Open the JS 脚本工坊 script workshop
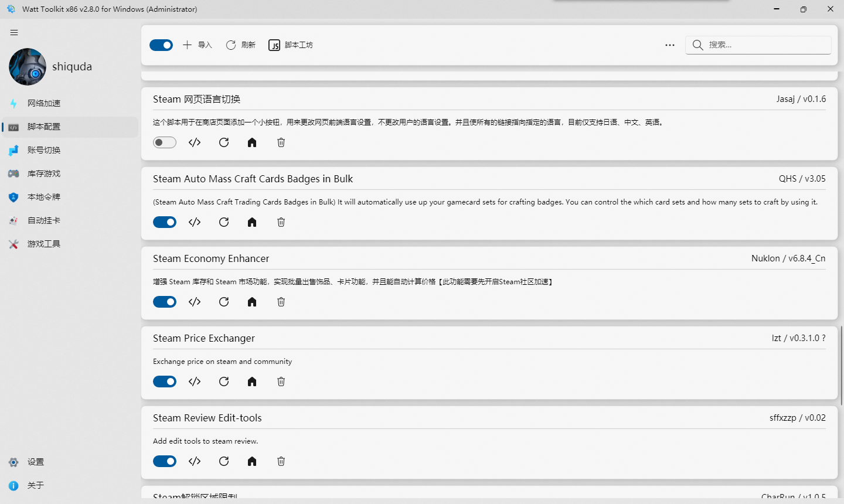The image size is (844, 504). tap(291, 45)
